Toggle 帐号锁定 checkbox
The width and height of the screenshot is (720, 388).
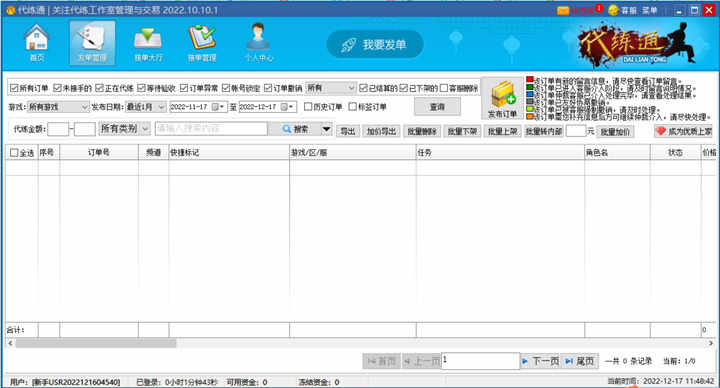pyautogui.click(x=226, y=88)
